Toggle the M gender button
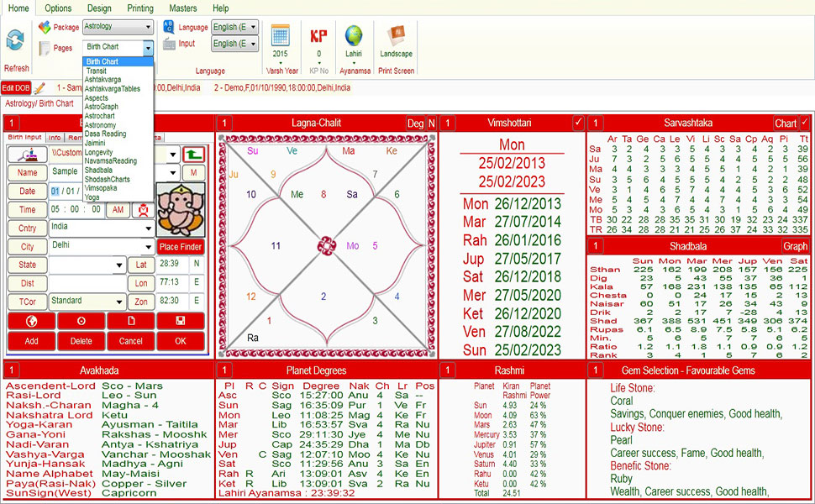The height and width of the screenshot is (504, 815). [x=193, y=172]
